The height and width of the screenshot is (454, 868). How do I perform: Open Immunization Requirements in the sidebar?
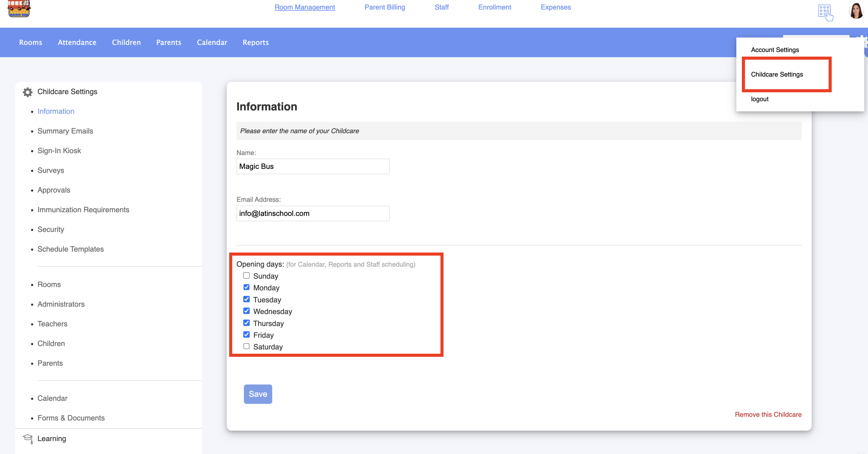(83, 210)
